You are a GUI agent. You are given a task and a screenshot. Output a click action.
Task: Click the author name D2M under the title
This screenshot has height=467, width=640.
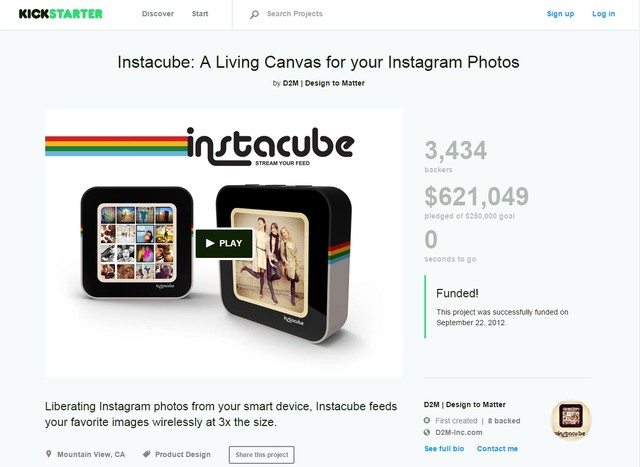pyautogui.click(x=324, y=83)
